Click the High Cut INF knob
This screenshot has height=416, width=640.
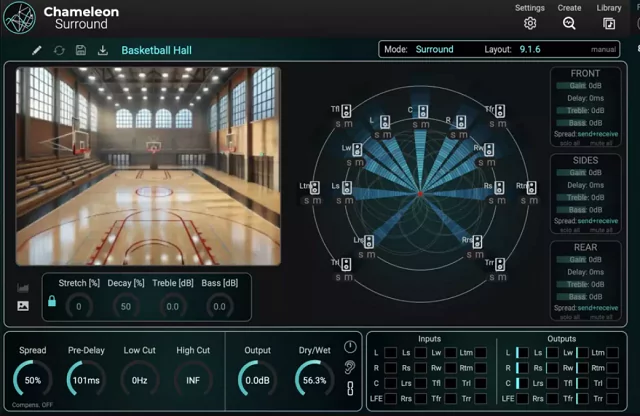tap(193, 380)
